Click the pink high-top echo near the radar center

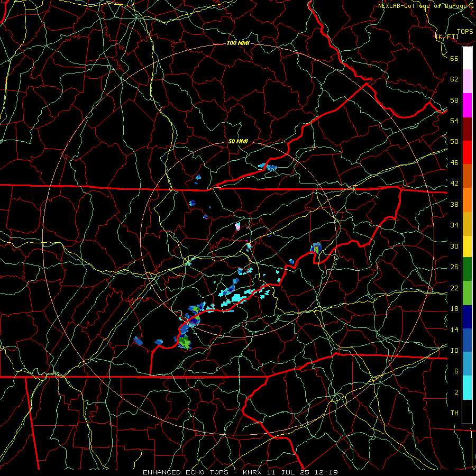tap(237, 226)
